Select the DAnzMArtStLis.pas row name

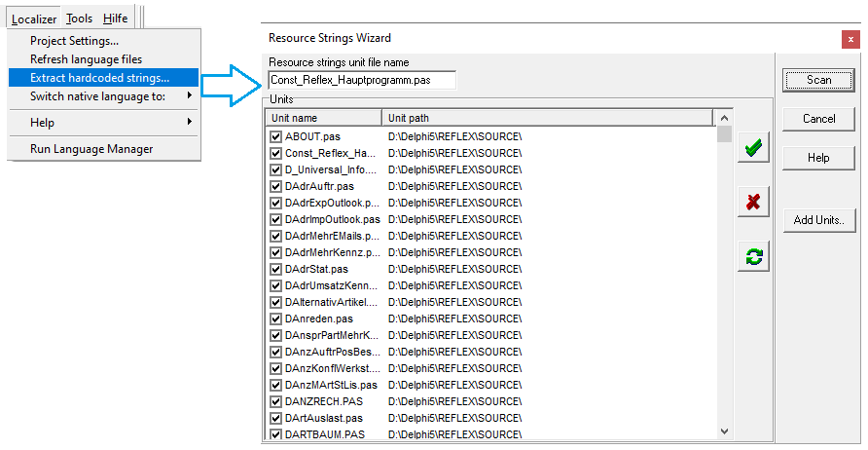pyautogui.click(x=331, y=385)
